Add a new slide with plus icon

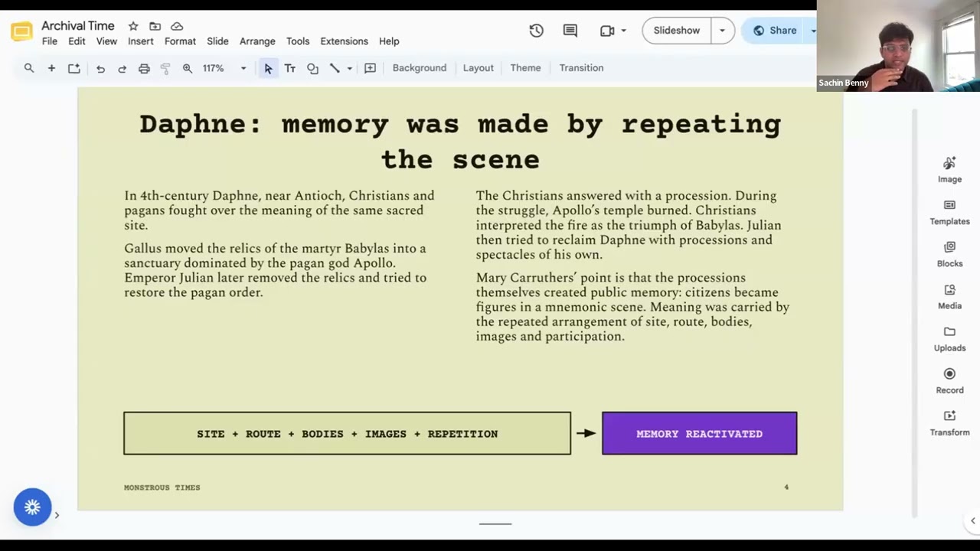pos(51,68)
